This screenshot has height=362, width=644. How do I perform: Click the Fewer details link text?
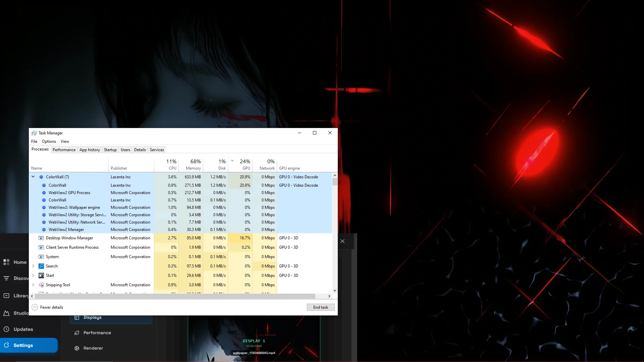pyautogui.click(x=51, y=307)
